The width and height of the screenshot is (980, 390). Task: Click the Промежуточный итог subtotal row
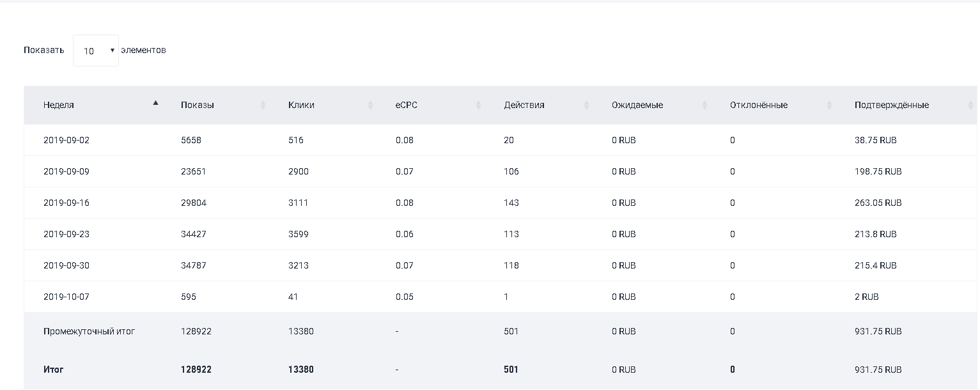pos(89,331)
